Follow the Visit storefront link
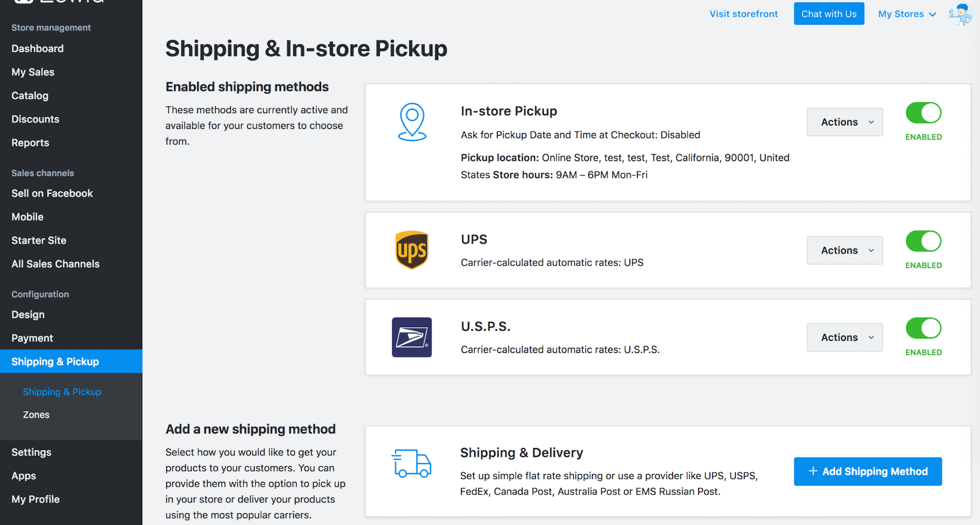980x525 pixels. click(x=744, y=14)
